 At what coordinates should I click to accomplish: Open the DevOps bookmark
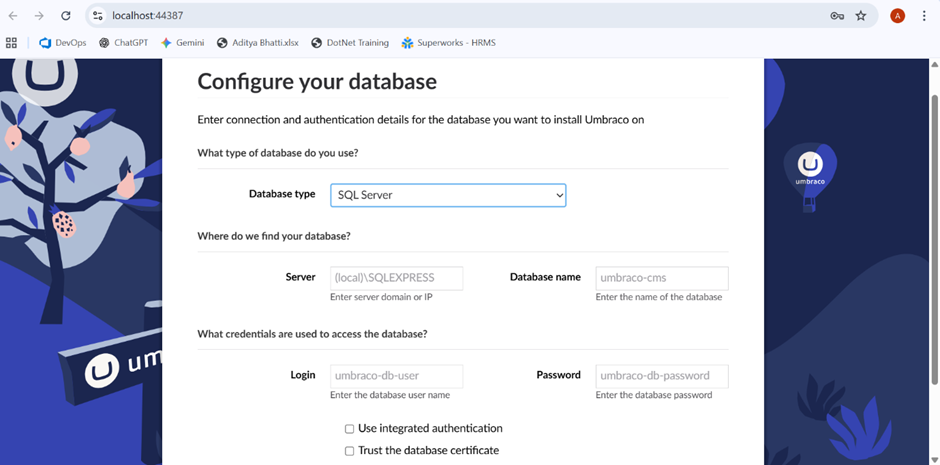click(x=62, y=43)
